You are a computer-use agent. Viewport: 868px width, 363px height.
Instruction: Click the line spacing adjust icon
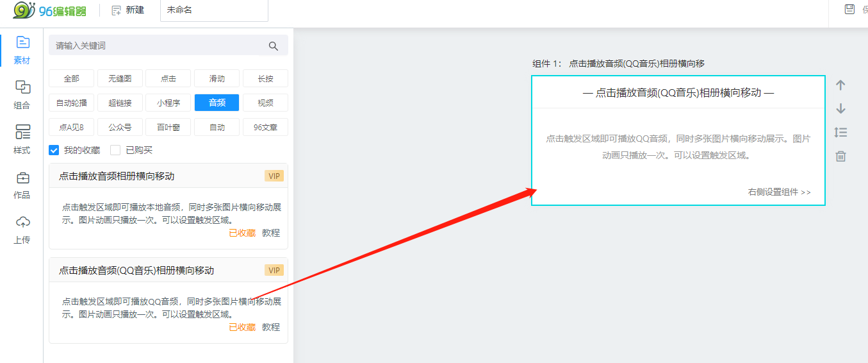[841, 133]
